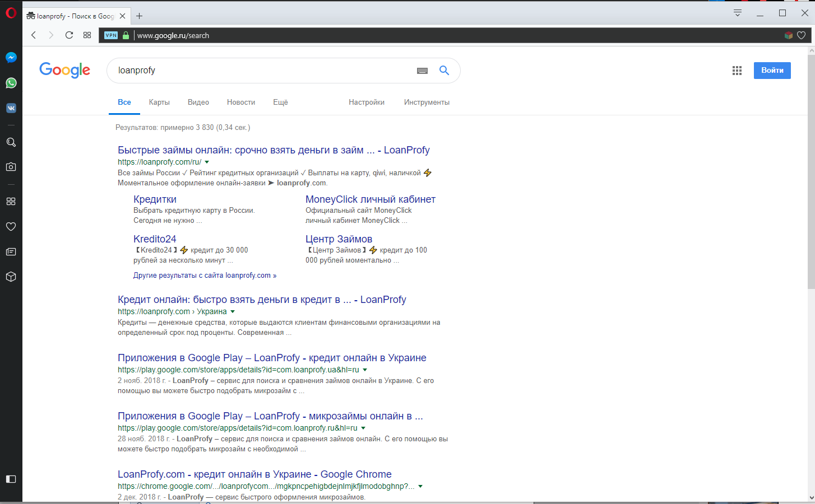Open the Кредитки sitelink
This screenshot has height=504, width=815.
click(x=155, y=199)
